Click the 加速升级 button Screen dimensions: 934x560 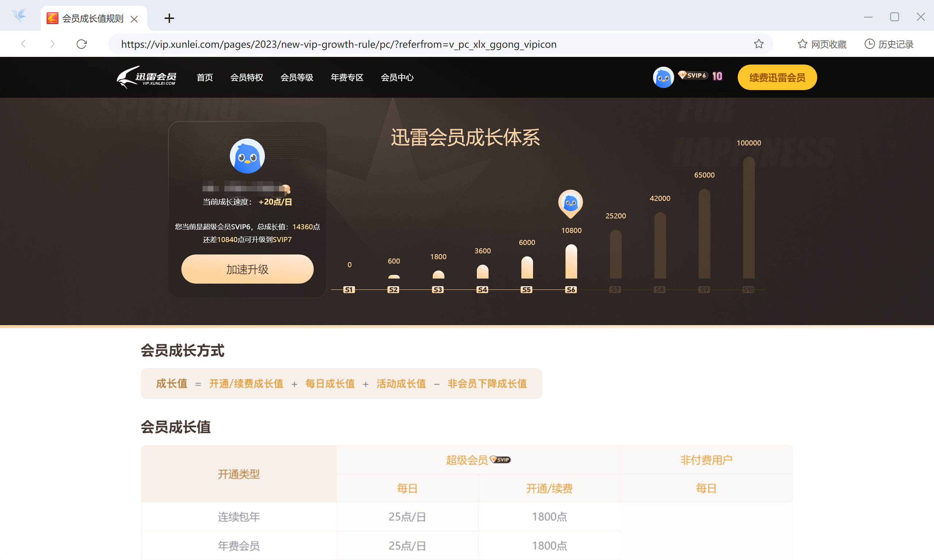coord(247,269)
